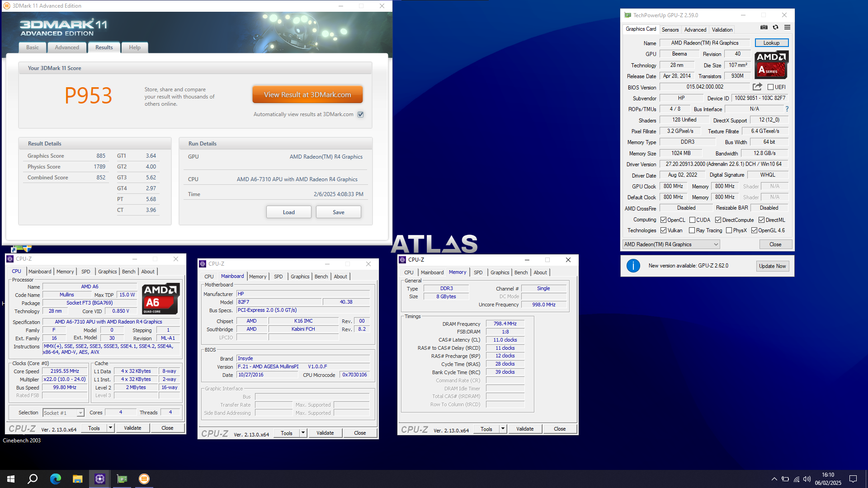Toggle automatically view results at 3DMark.com

coord(361,114)
